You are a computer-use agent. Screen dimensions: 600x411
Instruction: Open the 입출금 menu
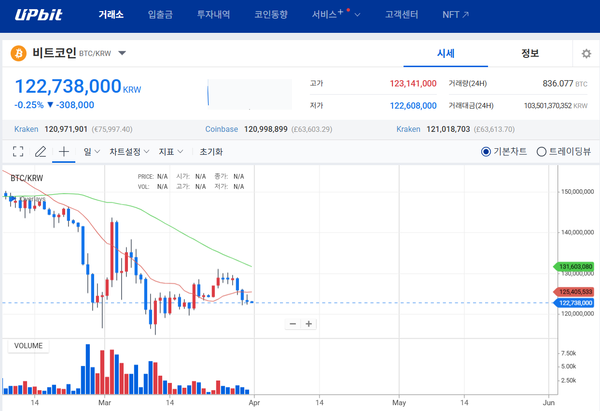coord(160,16)
